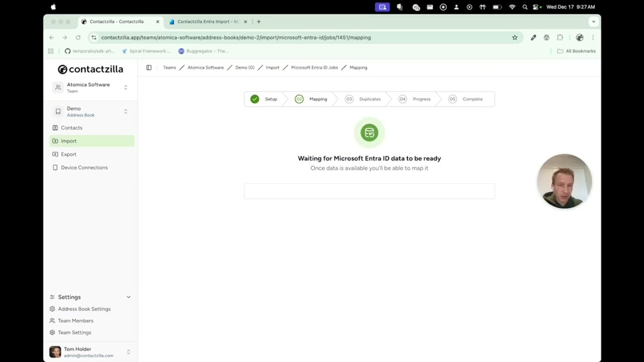Collapse the Settings section chevron
The height and width of the screenshot is (362, 644).
(128, 297)
